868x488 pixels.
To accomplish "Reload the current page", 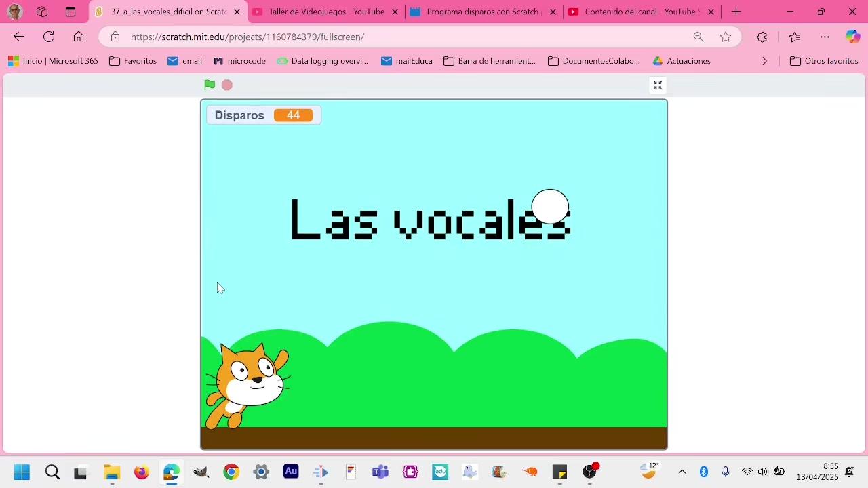I will coord(49,37).
